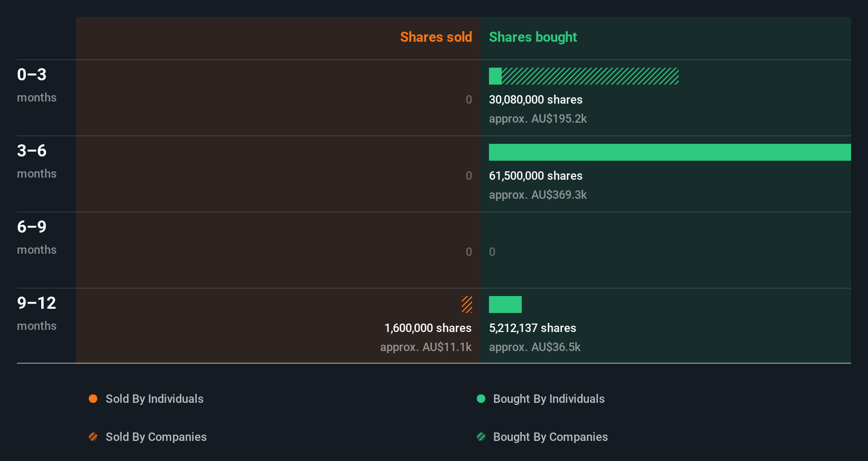
Task: Select the Shares bought column header
Action: click(x=533, y=37)
